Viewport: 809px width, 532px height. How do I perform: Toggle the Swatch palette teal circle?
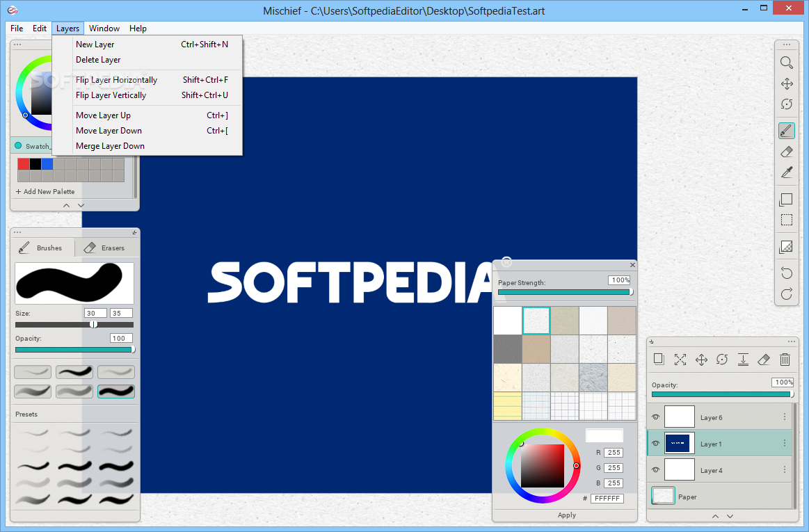18,145
